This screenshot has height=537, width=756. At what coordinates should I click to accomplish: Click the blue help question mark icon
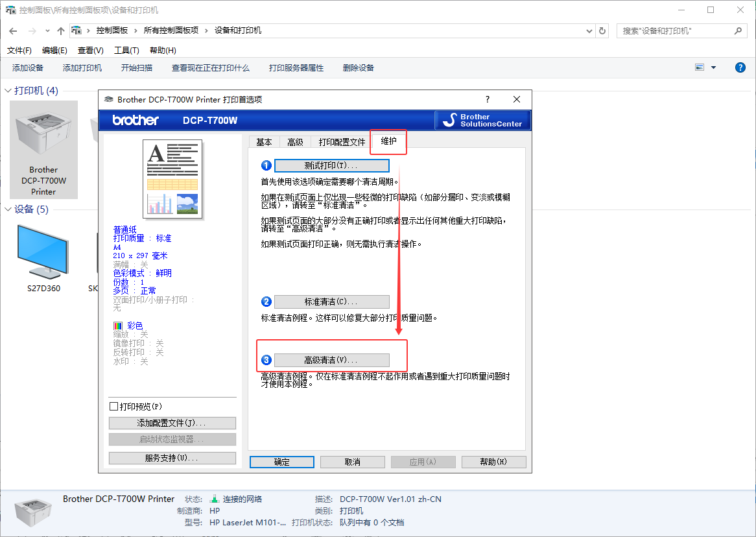[740, 67]
